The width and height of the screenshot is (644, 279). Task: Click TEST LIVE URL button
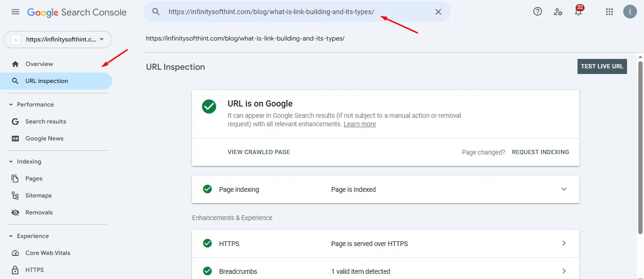point(602,66)
